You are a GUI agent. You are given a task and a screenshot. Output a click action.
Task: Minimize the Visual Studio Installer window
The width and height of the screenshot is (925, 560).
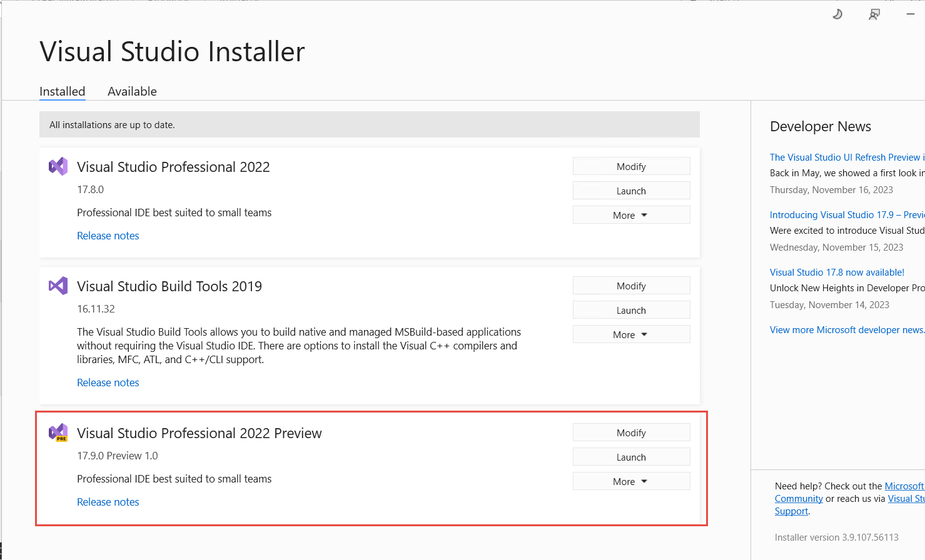point(911,14)
